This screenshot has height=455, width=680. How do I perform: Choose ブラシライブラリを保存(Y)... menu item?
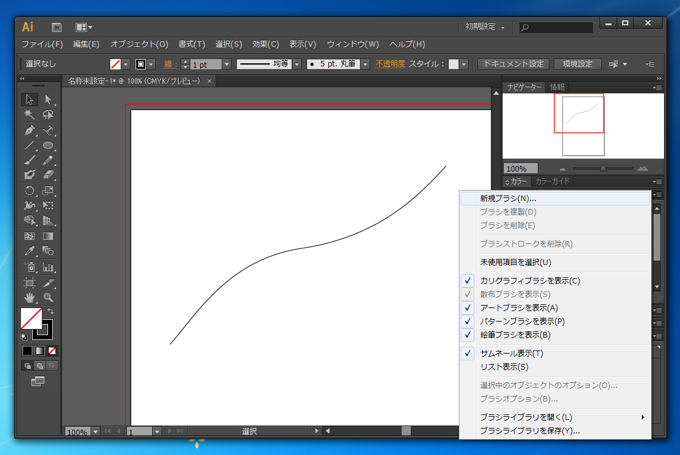[x=555, y=431]
